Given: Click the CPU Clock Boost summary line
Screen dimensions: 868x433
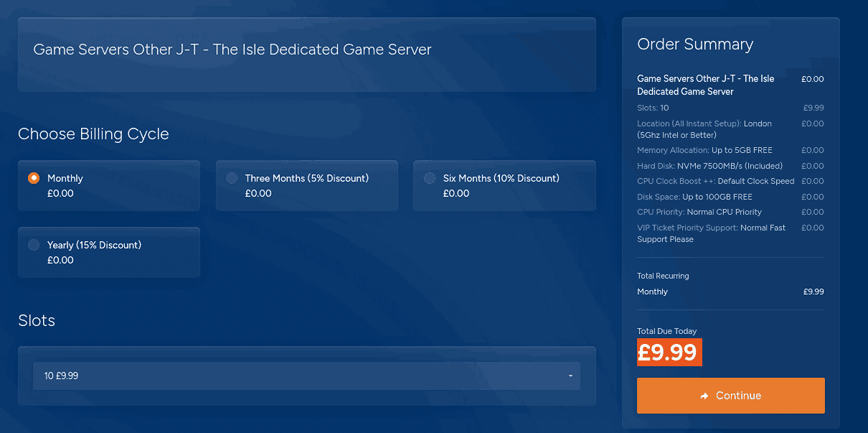Looking at the screenshot, I should pyautogui.click(x=715, y=181).
